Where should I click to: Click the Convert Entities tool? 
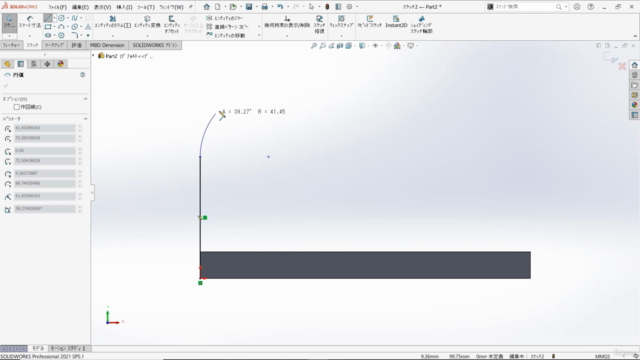point(147,22)
